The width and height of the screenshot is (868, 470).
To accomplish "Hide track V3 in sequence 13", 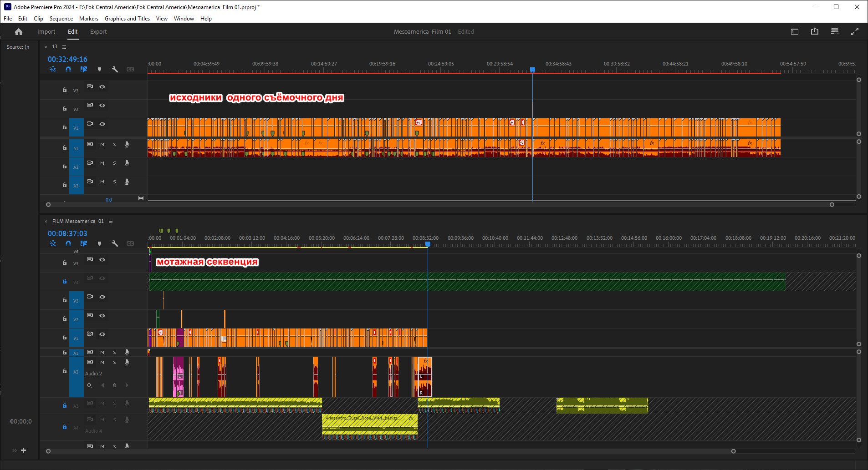I will pos(102,86).
